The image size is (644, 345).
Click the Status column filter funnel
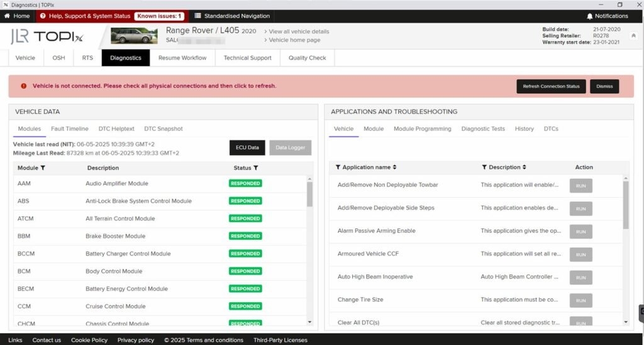point(256,168)
